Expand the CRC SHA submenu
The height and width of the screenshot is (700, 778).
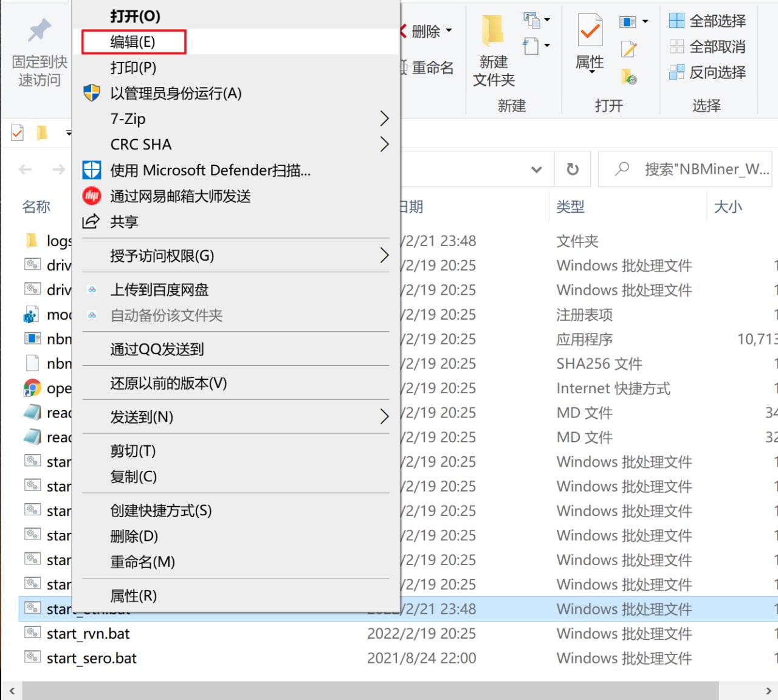(x=384, y=144)
